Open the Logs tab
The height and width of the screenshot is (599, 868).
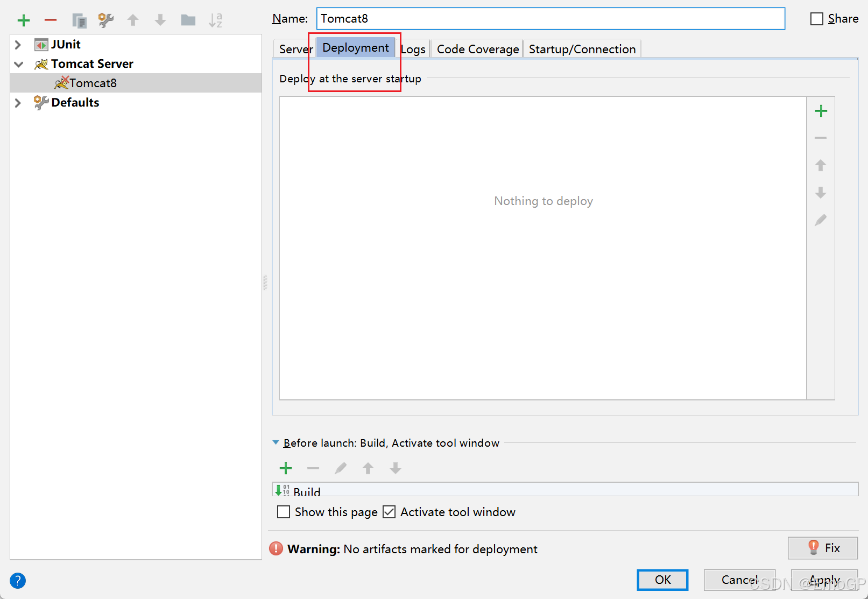[x=413, y=49]
